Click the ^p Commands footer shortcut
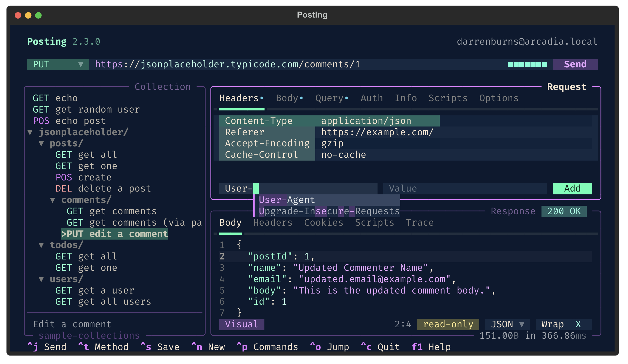 point(267,347)
